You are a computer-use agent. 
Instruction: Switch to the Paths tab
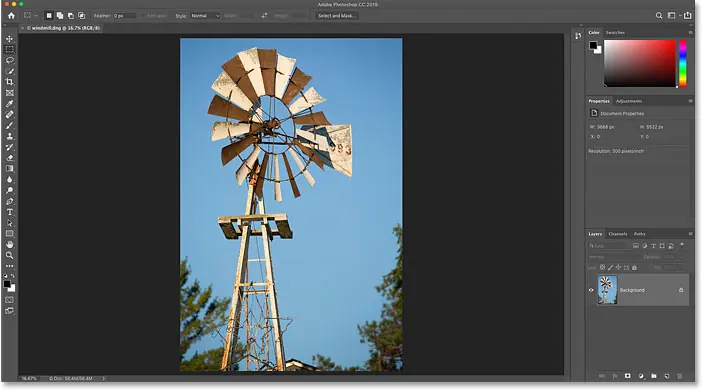[x=639, y=234]
